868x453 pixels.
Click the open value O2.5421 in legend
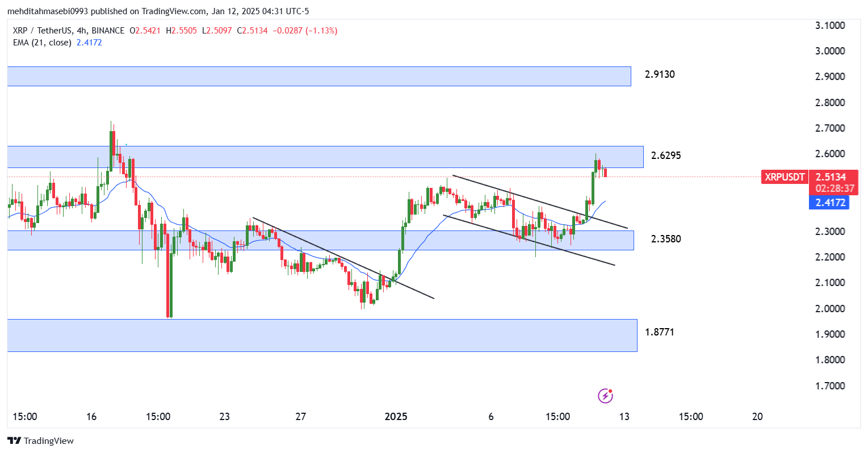(x=145, y=31)
